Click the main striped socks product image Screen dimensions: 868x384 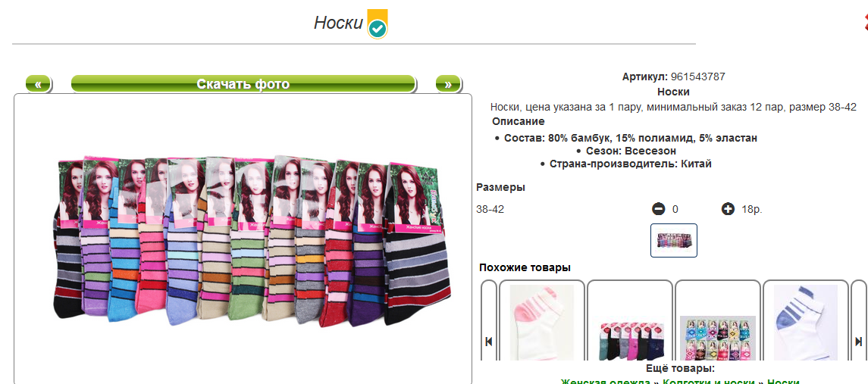252,242
